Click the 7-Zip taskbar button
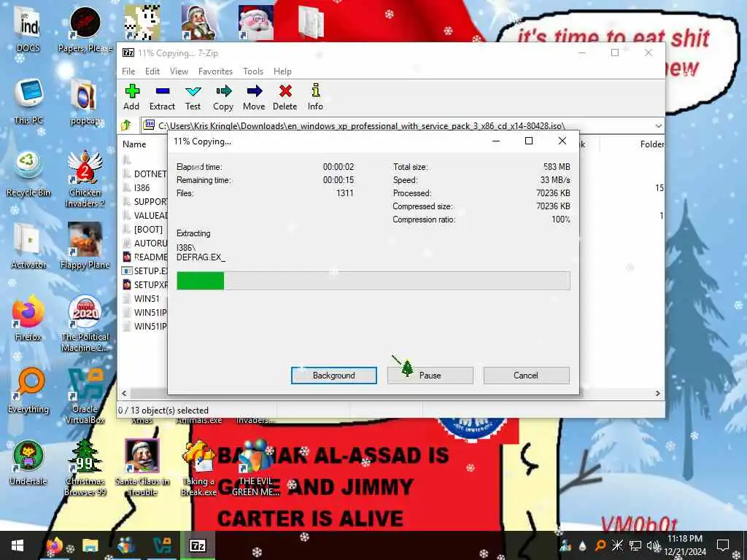Screen dimensions: 747x560 coord(197,545)
